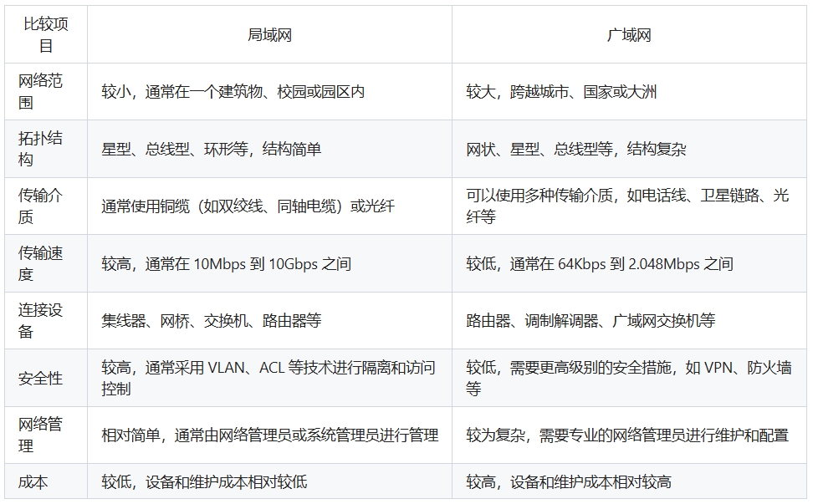
Task: Click cell 64Kbps 到 2.048Mbps 之间
Action: click(x=629, y=263)
